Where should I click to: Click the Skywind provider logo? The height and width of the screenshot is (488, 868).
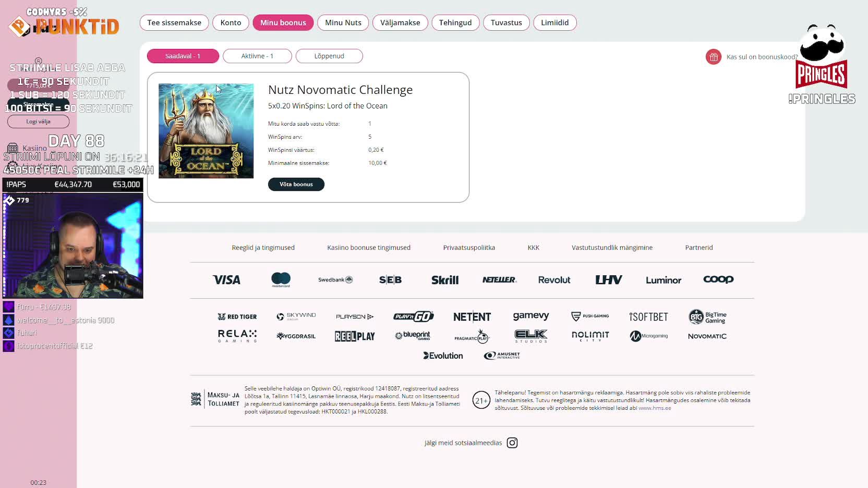click(296, 316)
